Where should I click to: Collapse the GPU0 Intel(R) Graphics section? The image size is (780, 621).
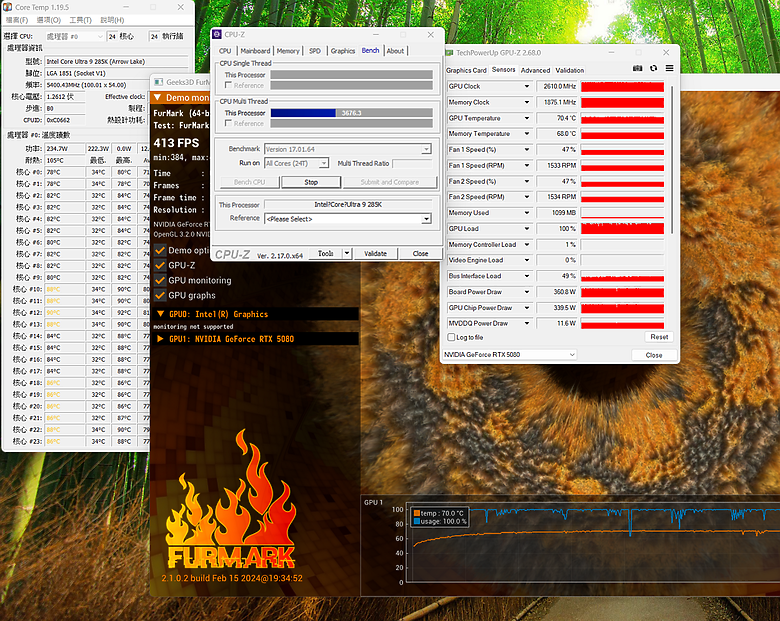(161, 314)
